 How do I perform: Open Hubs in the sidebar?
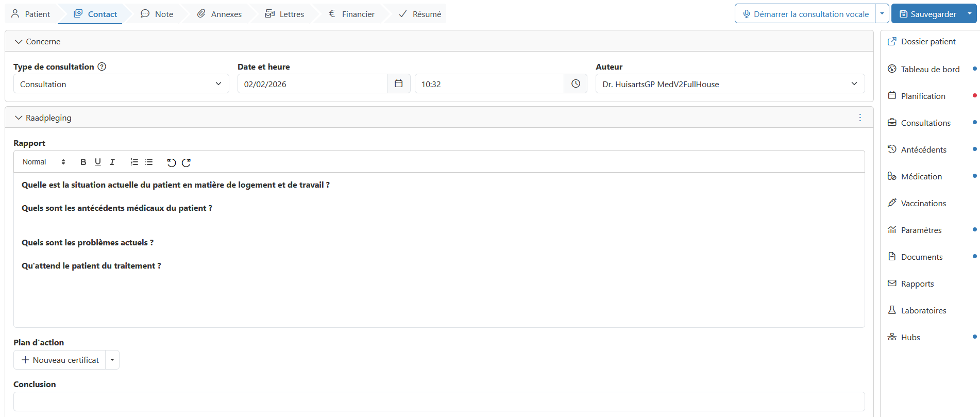[904, 337]
